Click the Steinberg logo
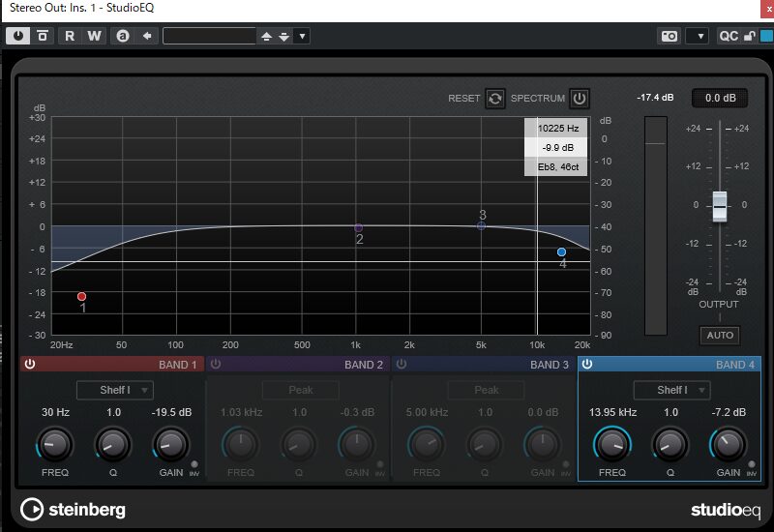This screenshot has width=774, height=532. pos(74,510)
